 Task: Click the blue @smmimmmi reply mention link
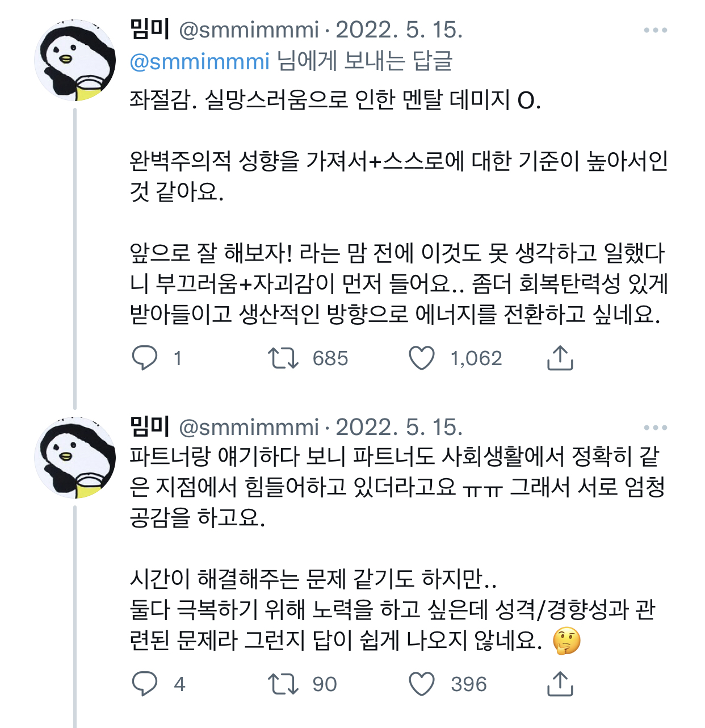199,61
